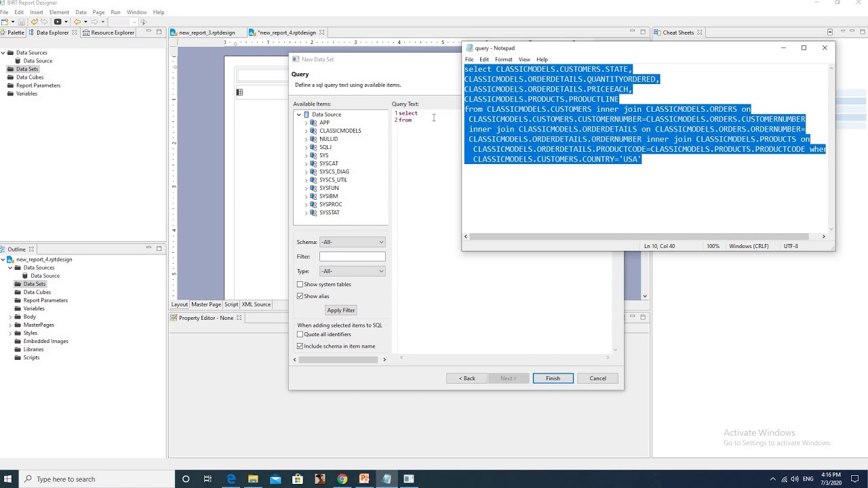Click the Save toolbar icon
This screenshot has height=488, width=868.
point(22,22)
